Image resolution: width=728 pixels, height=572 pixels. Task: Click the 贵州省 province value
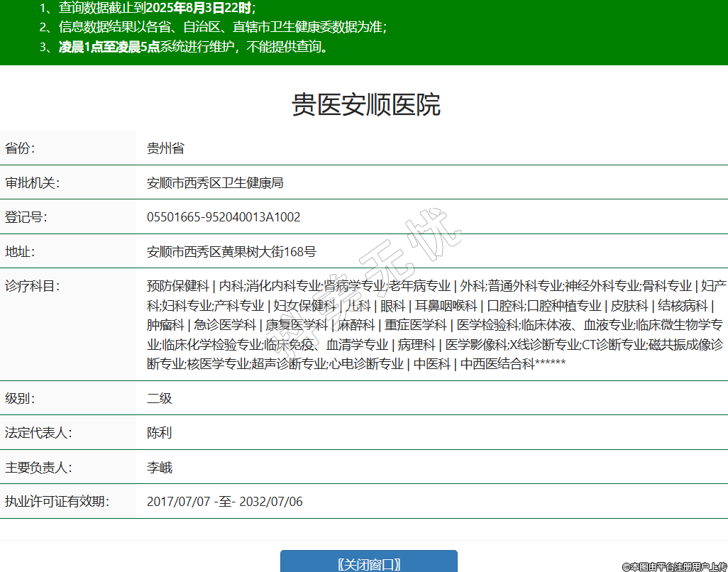[x=165, y=148]
